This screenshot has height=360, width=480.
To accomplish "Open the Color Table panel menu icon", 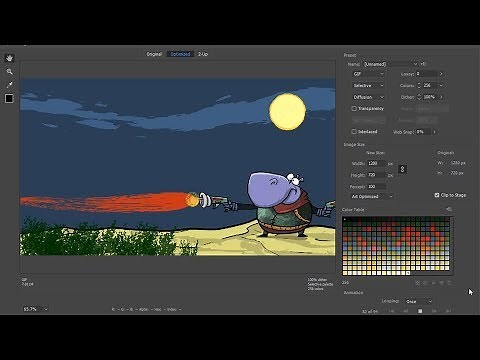I will pos(449,209).
